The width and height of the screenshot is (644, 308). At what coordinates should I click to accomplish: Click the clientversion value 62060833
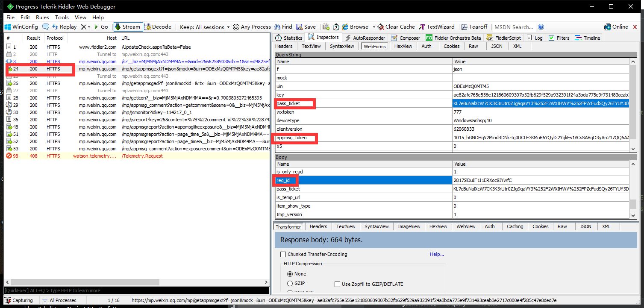[x=541, y=129]
